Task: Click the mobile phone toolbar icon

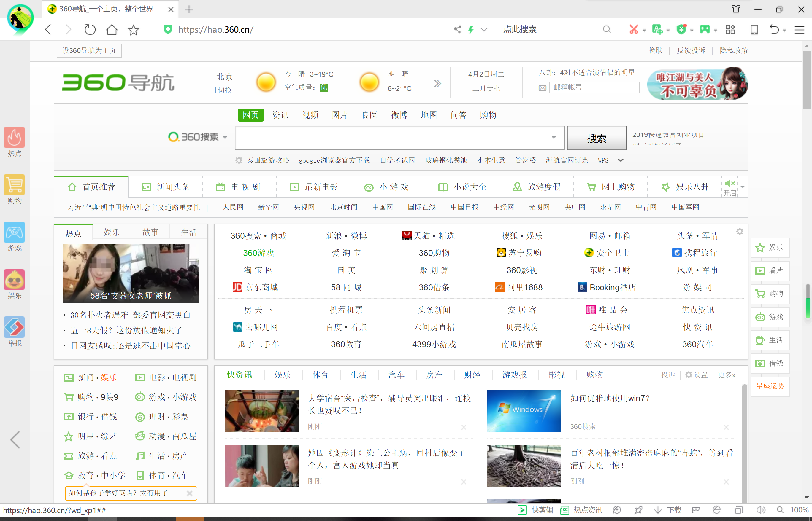Action: (754, 29)
